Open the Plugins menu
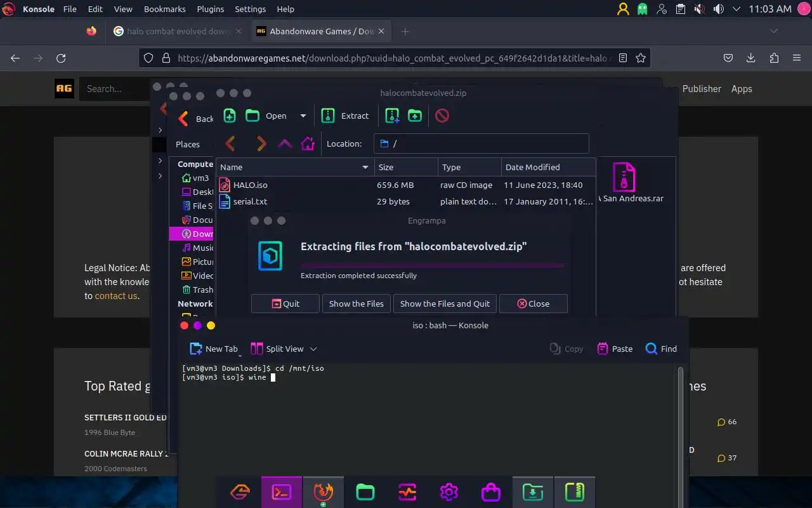 click(210, 9)
